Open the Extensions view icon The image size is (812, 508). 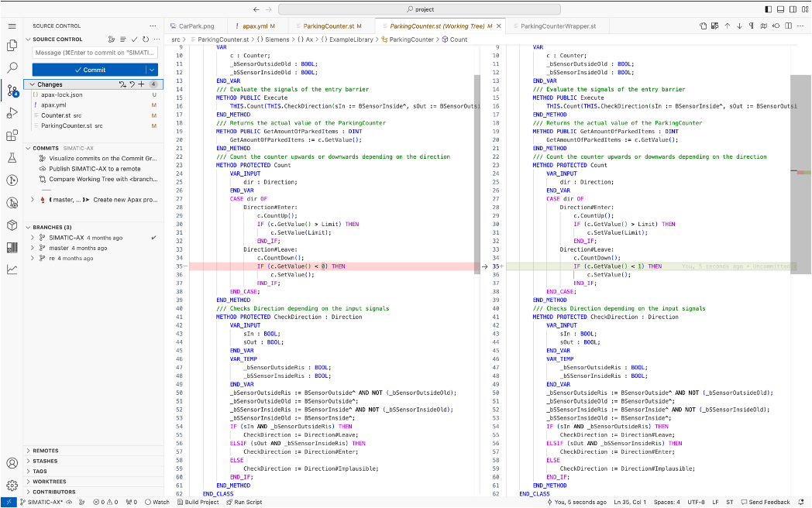[x=12, y=136]
